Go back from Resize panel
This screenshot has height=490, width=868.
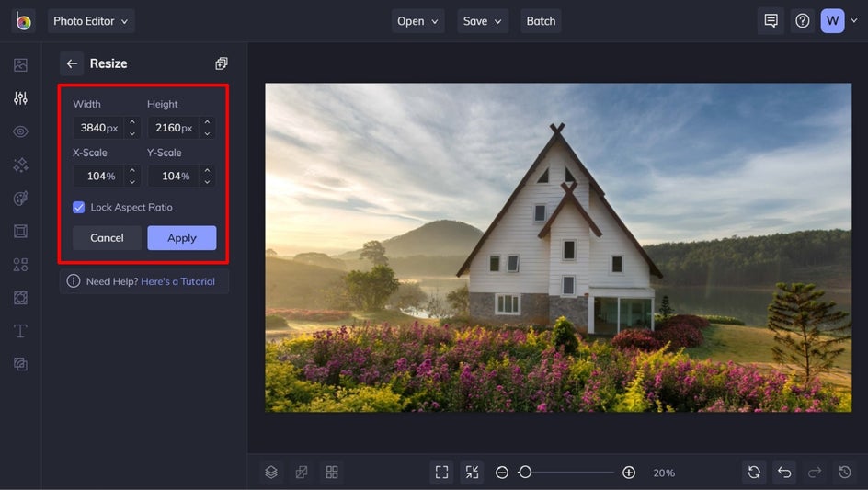[72, 63]
